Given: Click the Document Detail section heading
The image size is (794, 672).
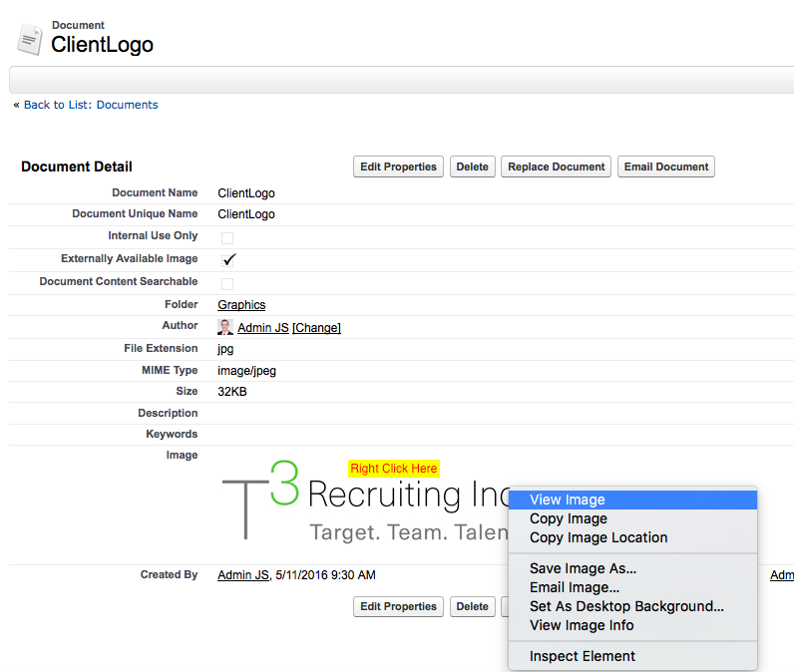Looking at the screenshot, I should pos(77,167).
